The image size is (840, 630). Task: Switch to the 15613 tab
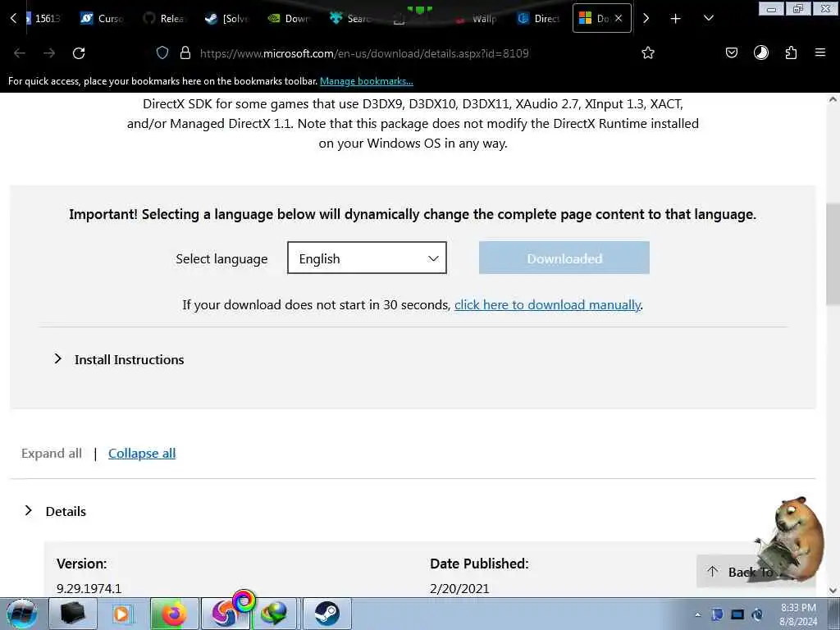tap(43, 18)
